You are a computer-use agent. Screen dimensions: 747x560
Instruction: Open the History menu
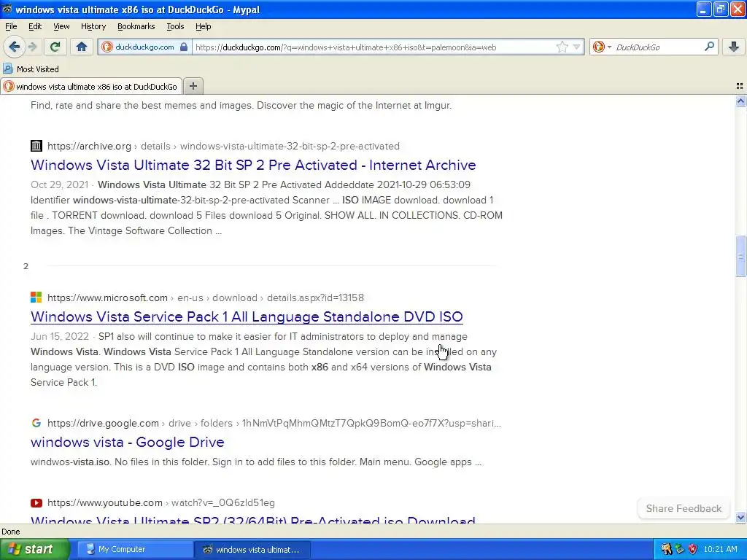[x=93, y=26]
